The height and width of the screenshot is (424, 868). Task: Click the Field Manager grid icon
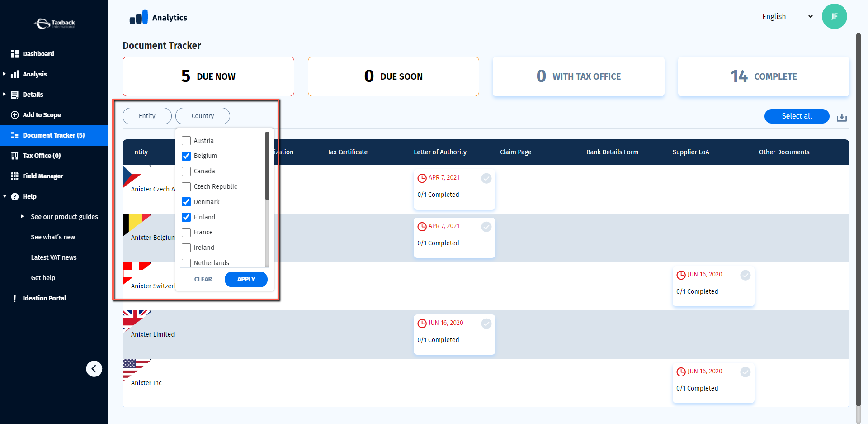point(15,176)
